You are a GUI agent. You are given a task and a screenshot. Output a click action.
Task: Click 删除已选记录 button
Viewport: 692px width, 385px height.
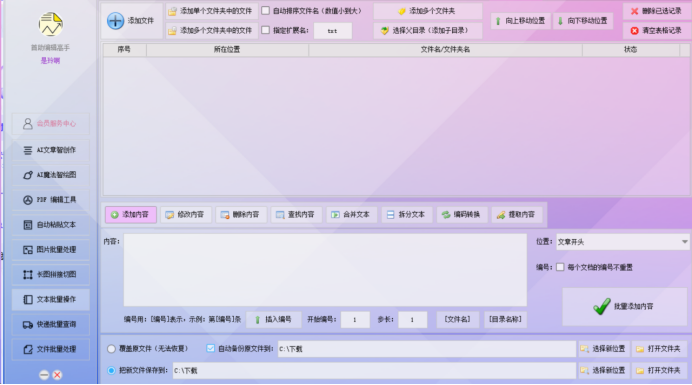click(657, 11)
